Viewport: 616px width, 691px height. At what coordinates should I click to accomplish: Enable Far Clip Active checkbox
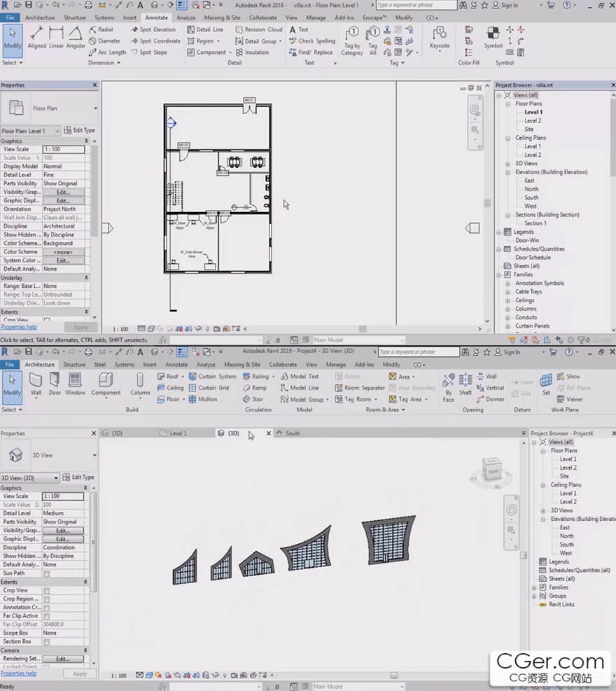pyautogui.click(x=47, y=616)
